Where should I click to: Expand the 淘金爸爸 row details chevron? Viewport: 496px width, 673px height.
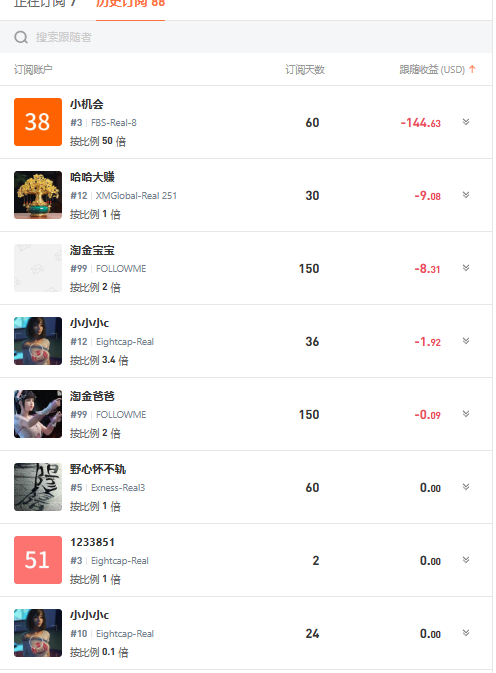(x=466, y=414)
